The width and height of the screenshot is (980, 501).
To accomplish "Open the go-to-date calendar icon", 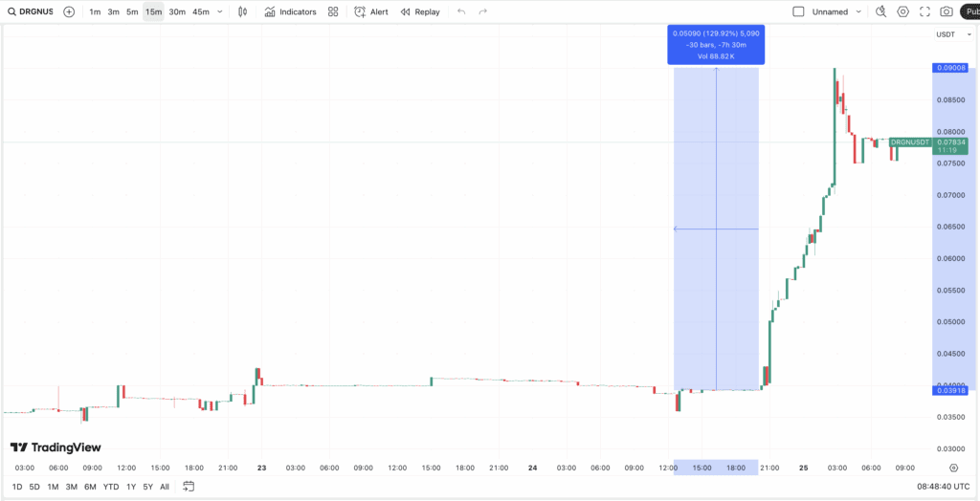I will [x=189, y=486].
